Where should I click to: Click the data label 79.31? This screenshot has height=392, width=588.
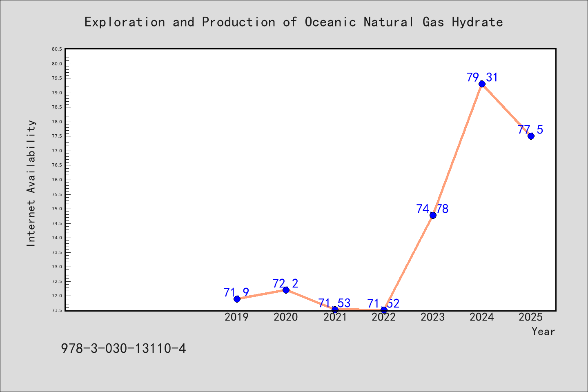tap(482, 77)
